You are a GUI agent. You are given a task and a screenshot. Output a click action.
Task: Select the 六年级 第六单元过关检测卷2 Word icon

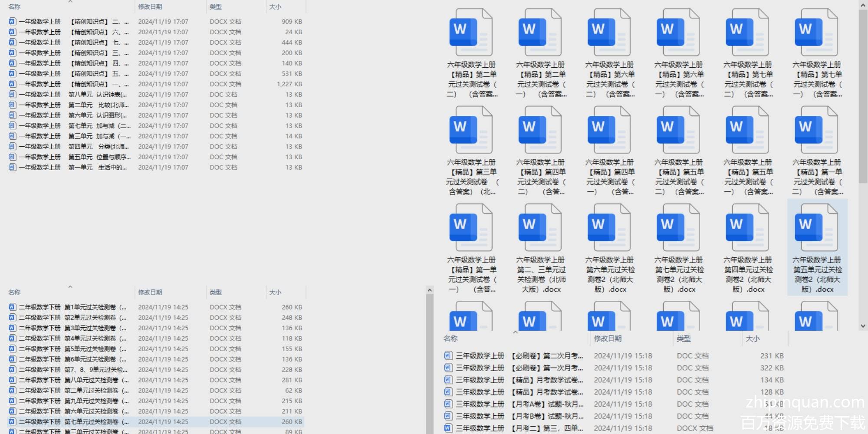coord(609,228)
